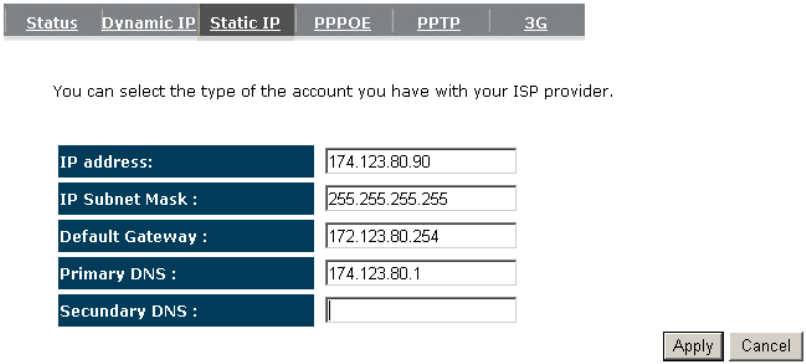The width and height of the screenshot is (806, 364).
Task: Click the 'Default Gateway :' label cell
Action: [x=186, y=236]
